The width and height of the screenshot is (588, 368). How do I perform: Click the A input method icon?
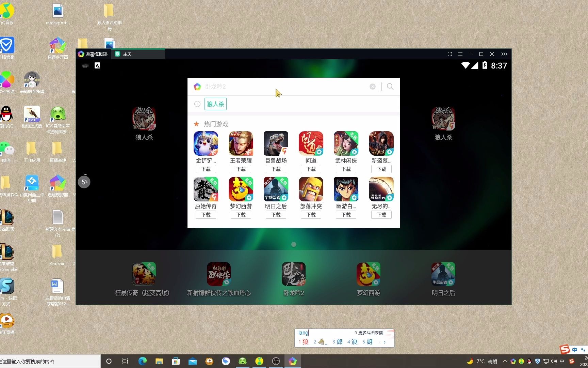coord(97,65)
